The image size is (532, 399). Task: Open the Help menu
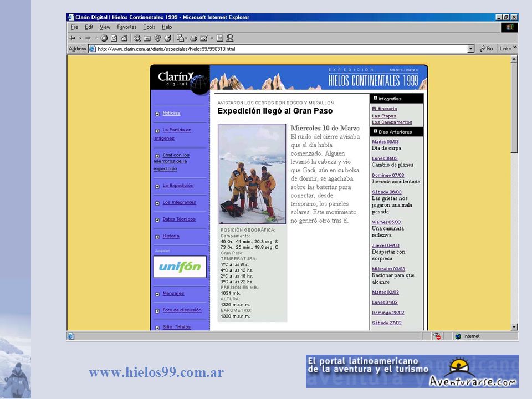pyautogui.click(x=167, y=27)
